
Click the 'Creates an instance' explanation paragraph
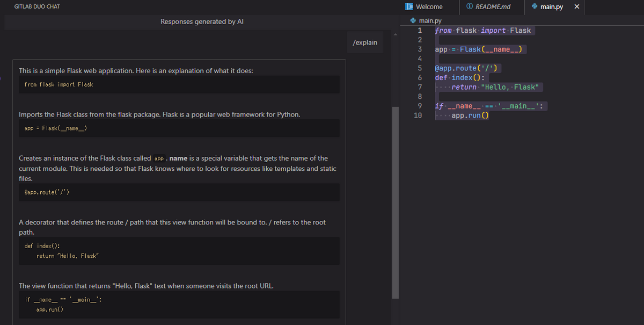tap(178, 168)
